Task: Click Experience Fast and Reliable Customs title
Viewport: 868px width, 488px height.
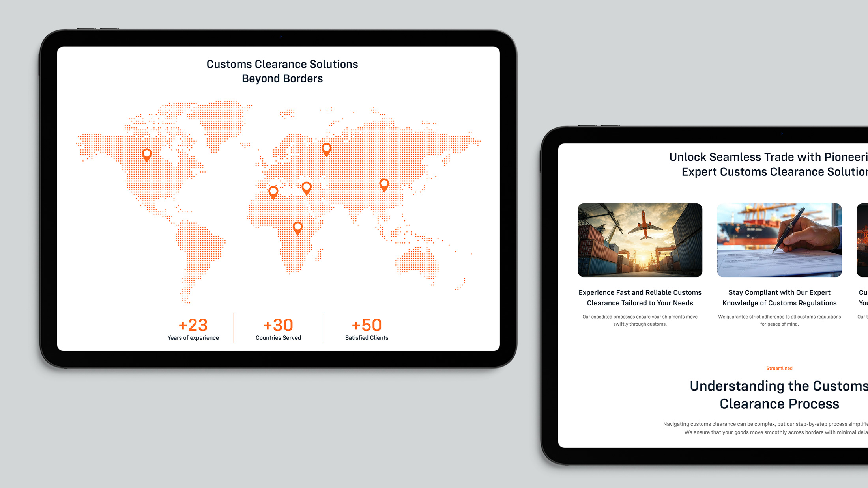Action: click(640, 298)
